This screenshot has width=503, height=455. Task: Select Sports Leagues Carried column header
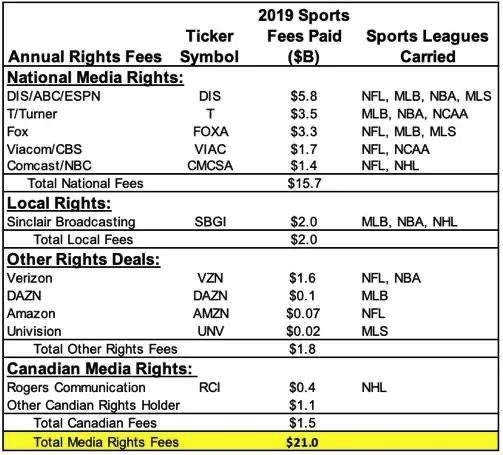[x=427, y=46]
